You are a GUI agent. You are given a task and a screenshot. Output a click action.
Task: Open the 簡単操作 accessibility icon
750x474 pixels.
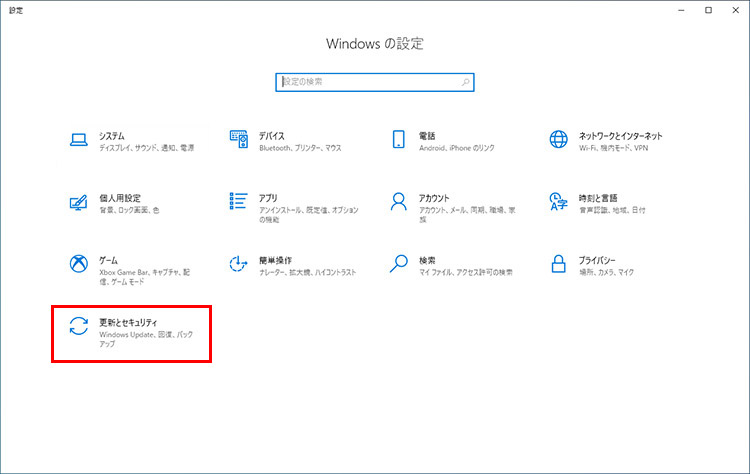(238, 264)
